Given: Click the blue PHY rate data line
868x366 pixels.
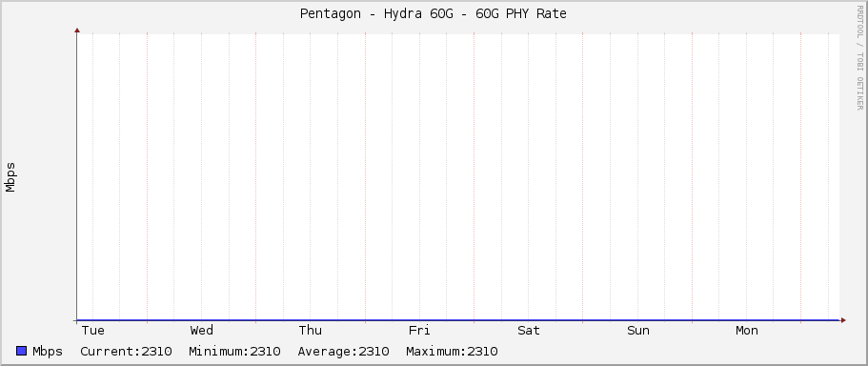Looking at the screenshot, I should pos(458,320).
